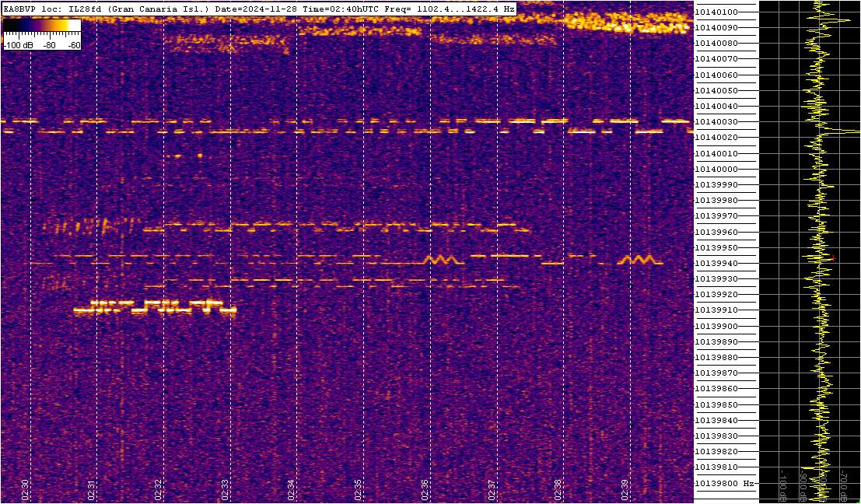Click frequency label 10139850
This screenshot has height=504, width=861.
tap(716, 404)
